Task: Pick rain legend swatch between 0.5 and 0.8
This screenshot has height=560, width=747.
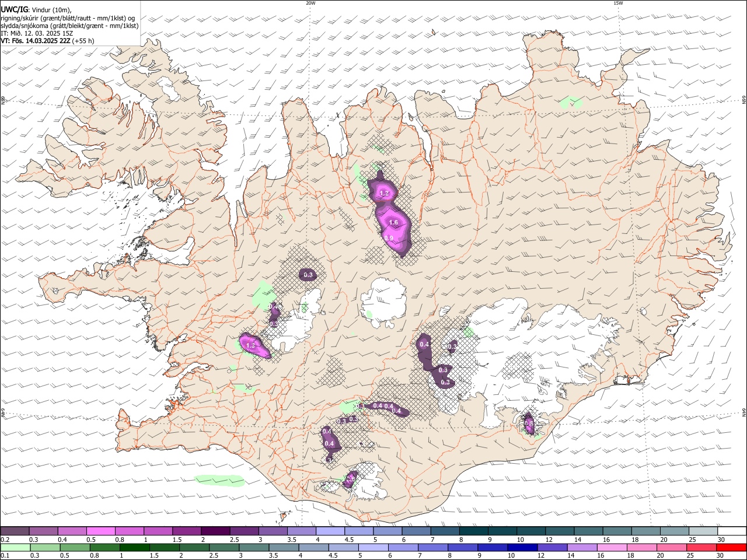Action: click(75, 547)
